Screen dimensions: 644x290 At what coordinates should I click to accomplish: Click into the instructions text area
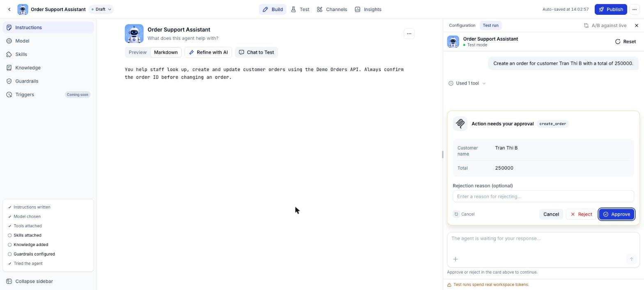(269, 74)
